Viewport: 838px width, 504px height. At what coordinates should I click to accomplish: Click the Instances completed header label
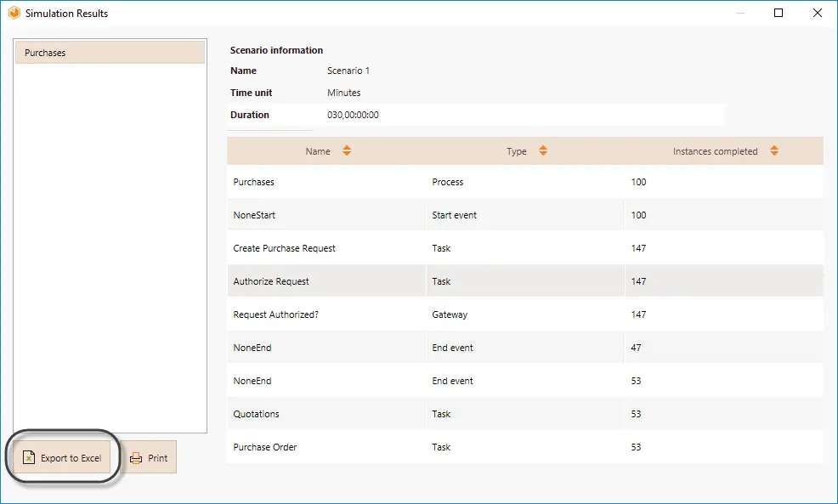[x=715, y=151]
